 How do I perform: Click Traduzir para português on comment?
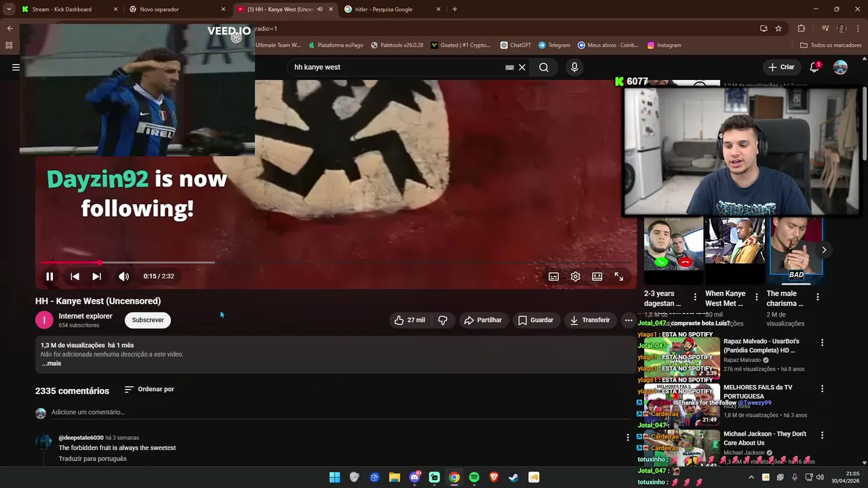pos(93,459)
